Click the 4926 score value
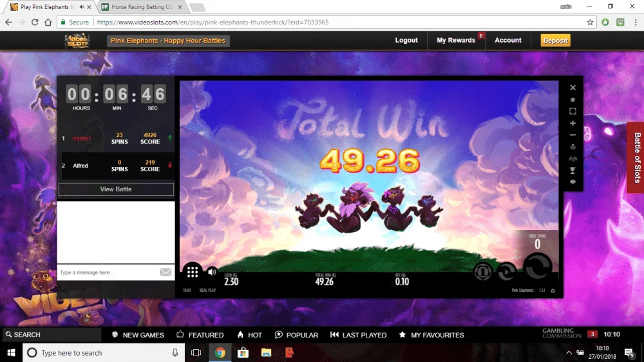Screen dimensions: 644x362 pos(150,135)
